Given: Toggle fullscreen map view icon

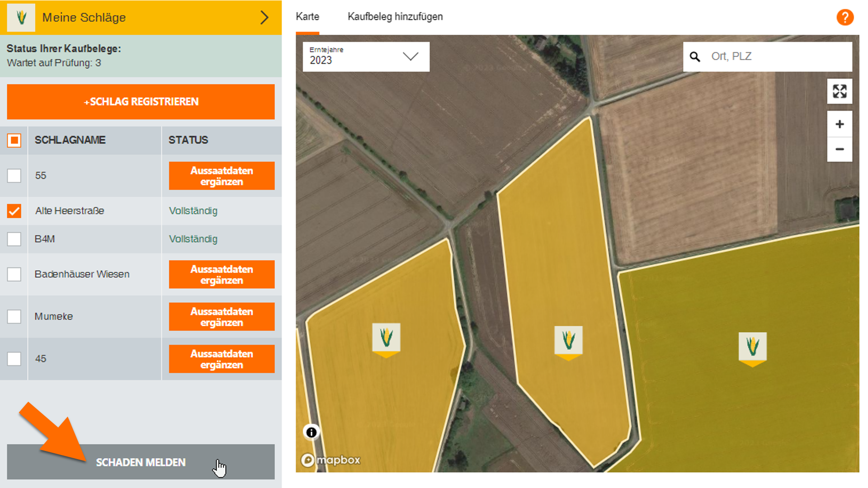Looking at the screenshot, I should [840, 91].
